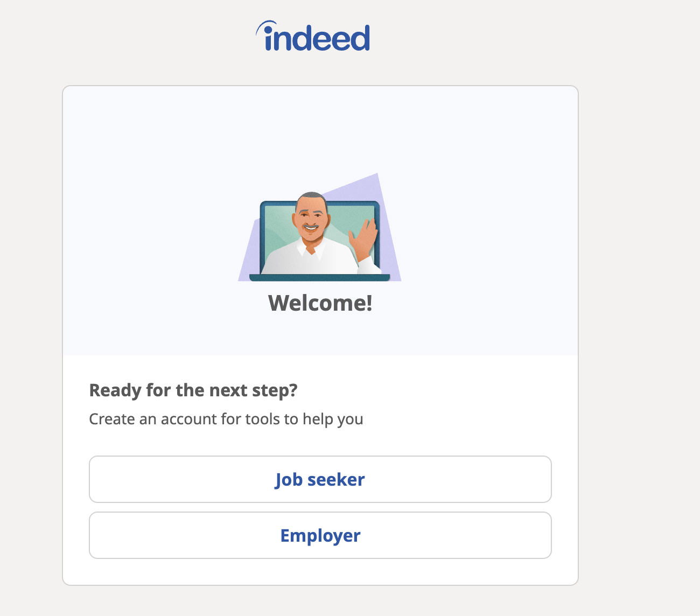Click the white card area below Employer

tap(320, 571)
